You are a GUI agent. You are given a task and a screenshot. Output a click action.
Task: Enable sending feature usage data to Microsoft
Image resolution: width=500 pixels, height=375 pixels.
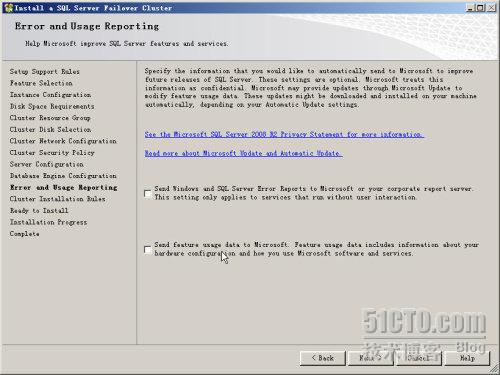(x=148, y=250)
